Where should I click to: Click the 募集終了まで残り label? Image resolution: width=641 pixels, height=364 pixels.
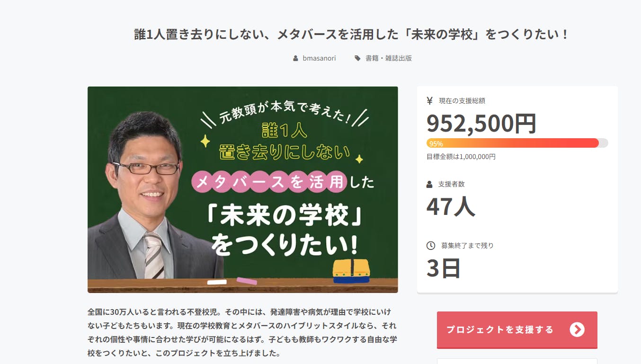pyautogui.click(x=467, y=246)
